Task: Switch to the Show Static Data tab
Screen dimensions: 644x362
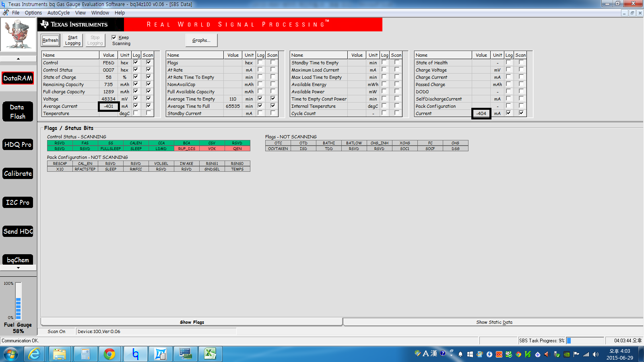Action: [x=494, y=322]
